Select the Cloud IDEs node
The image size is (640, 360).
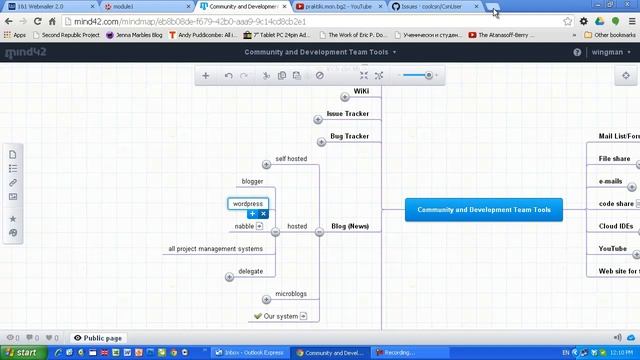point(616,226)
